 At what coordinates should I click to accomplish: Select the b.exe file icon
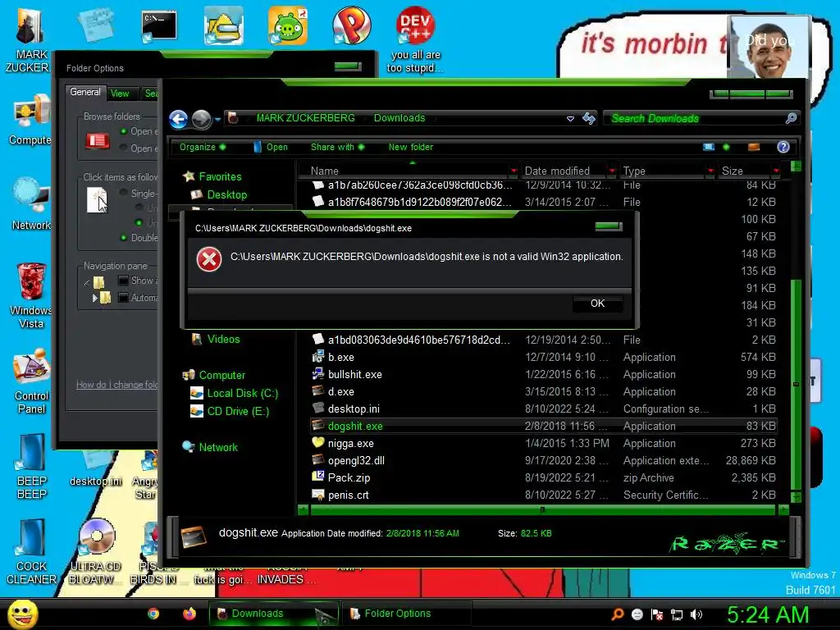click(x=318, y=357)
